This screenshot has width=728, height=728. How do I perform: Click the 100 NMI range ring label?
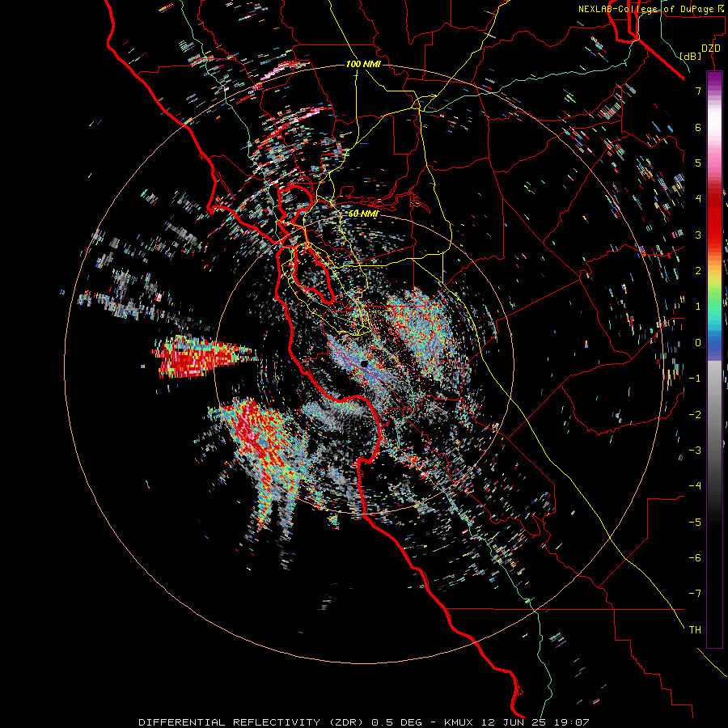[363, 64]
